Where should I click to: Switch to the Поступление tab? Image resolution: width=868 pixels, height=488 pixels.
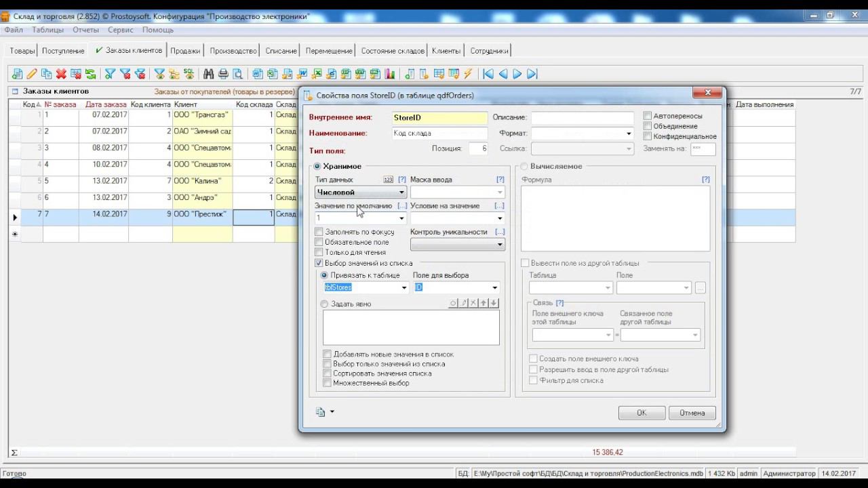pos(63,51)
